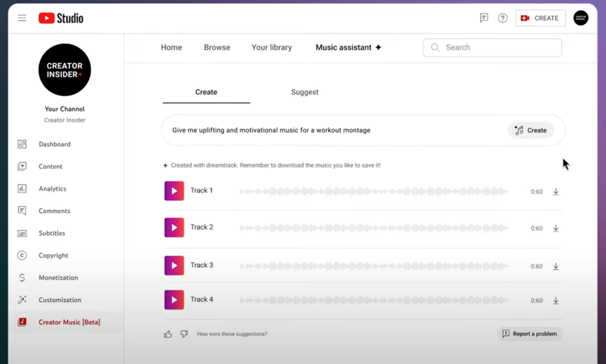Open the Monetization dollar icon
Viewport: 606px width, 364px height.
[x=22, y=278]
